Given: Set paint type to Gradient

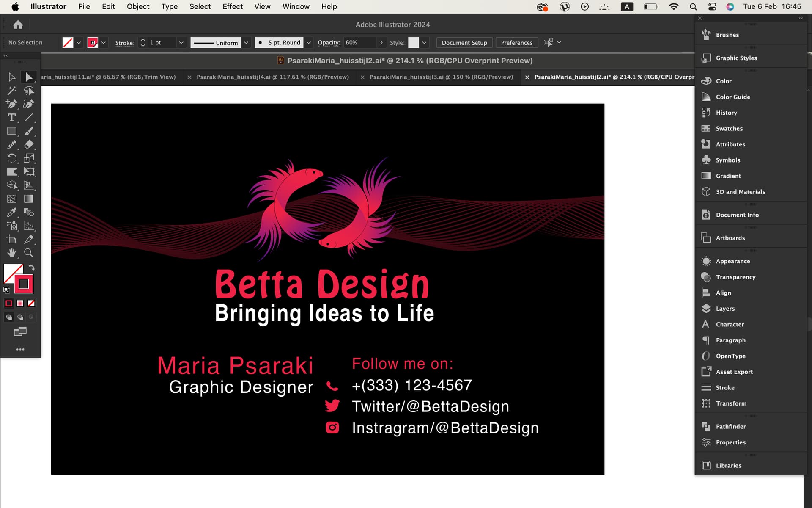Looking at the screenshot, I should 20,304.
